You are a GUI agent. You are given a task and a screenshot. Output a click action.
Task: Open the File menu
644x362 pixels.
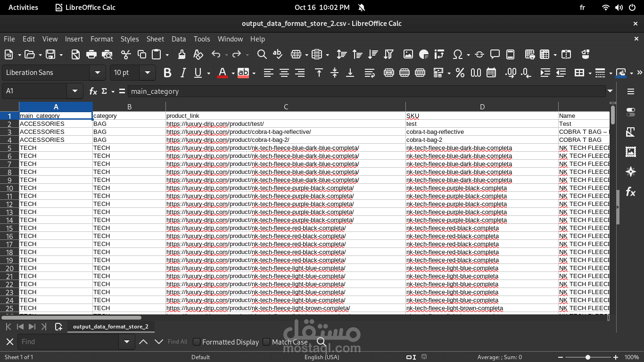tap(9, 39)
